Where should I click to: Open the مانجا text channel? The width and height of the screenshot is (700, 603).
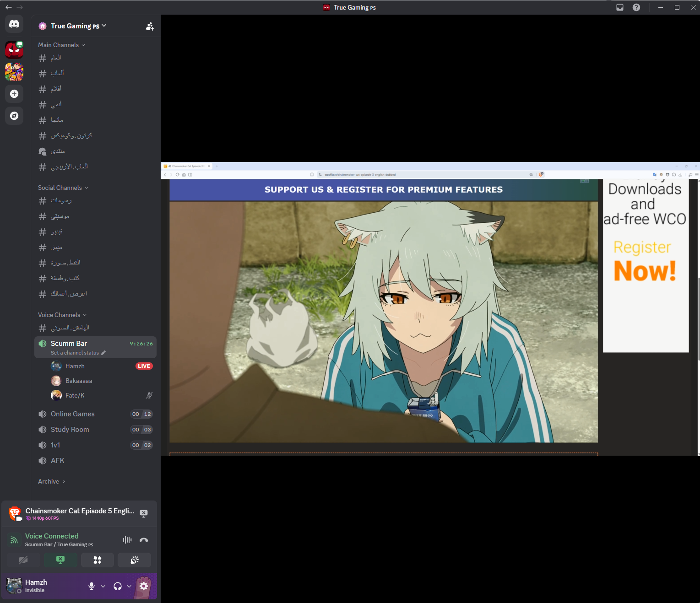(95, 120)
